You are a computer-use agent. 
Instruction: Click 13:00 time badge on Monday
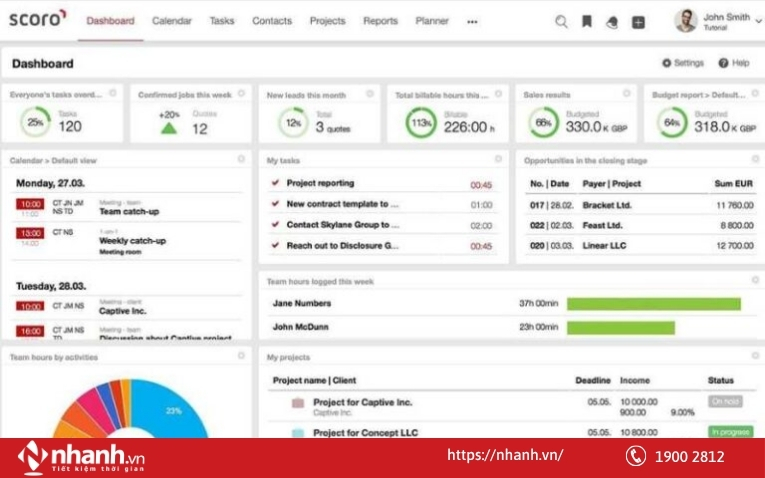coord(30,233)
